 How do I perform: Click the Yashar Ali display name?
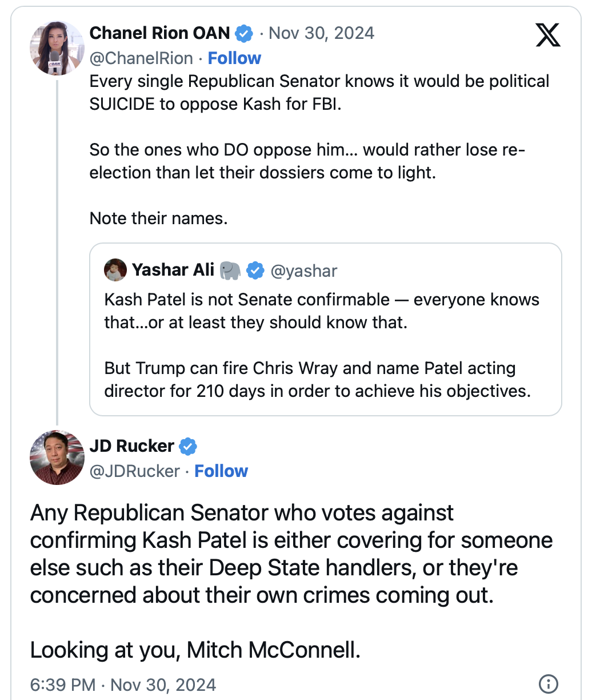[x=173, y=270]
